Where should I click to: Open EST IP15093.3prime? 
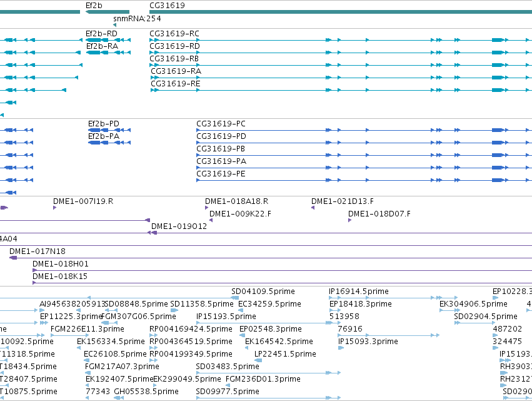[x=368, y=342]
